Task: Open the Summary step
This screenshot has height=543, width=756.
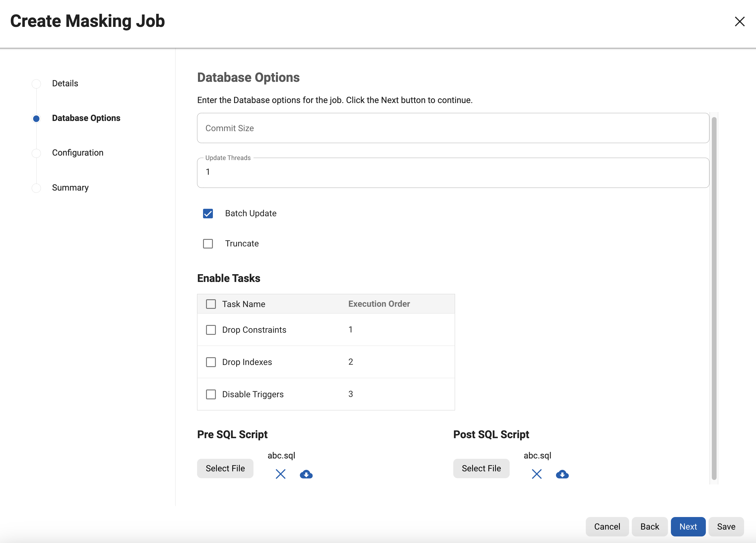Action: (x=70, y=188)
